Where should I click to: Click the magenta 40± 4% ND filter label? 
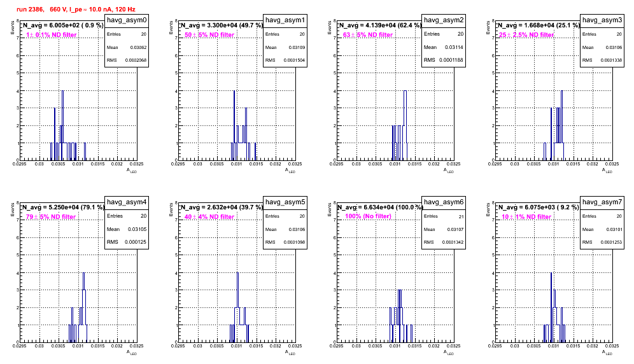tap(209, 217)
